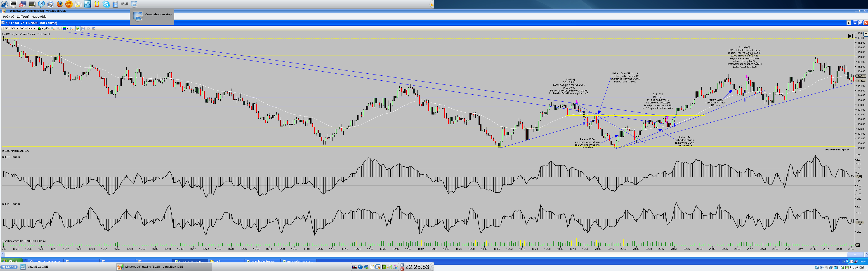Click the indicators chart icon in toolbar
Screen dimensions: 868x271
click(x=83, y=28)
